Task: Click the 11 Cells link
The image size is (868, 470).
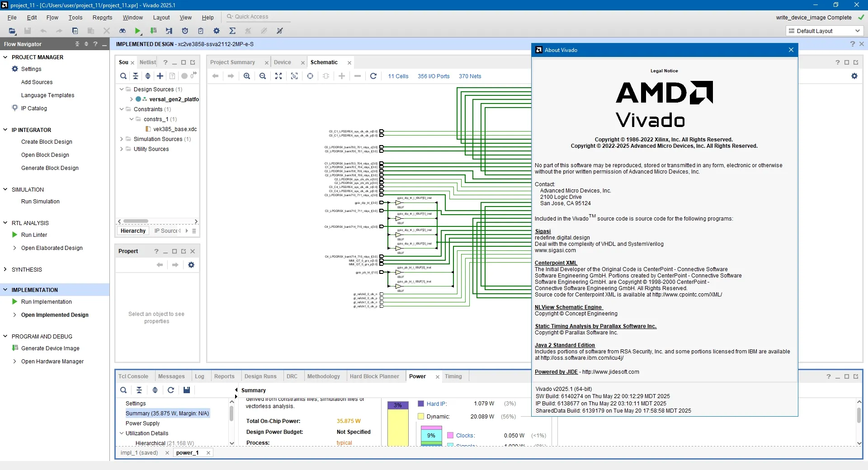Action: 398,76
